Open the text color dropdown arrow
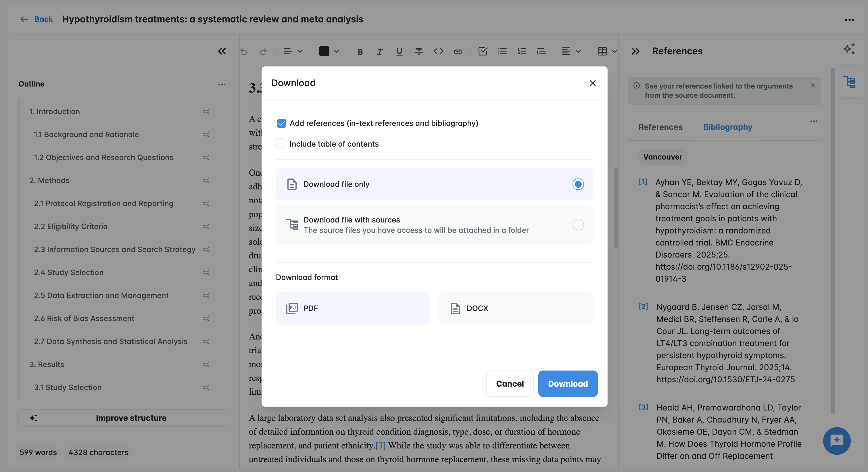This screenshot has width=868, height=472. pyautogui.click(x=336, y=51)
